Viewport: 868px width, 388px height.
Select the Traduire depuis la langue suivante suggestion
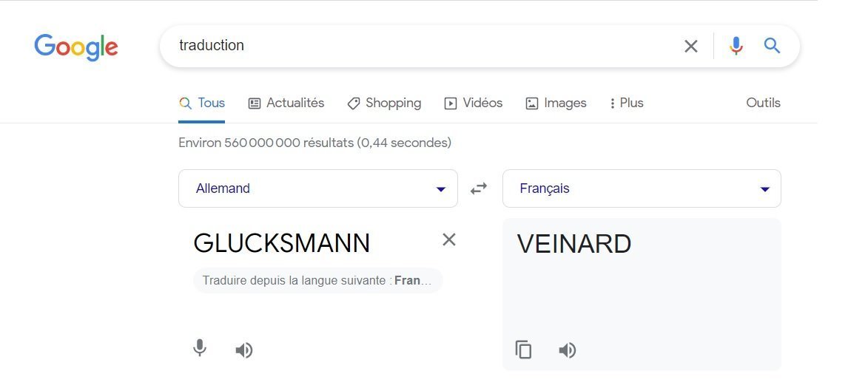pyautogui.click(x=317, y=280)
